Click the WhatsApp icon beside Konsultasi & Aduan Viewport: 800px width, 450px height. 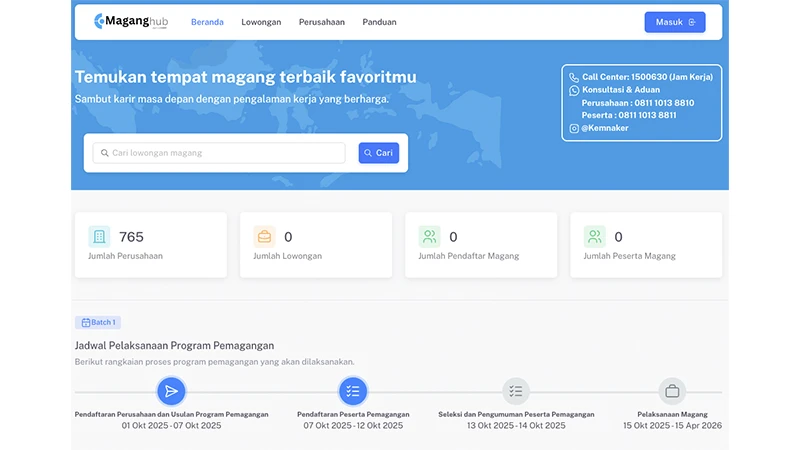574,90
